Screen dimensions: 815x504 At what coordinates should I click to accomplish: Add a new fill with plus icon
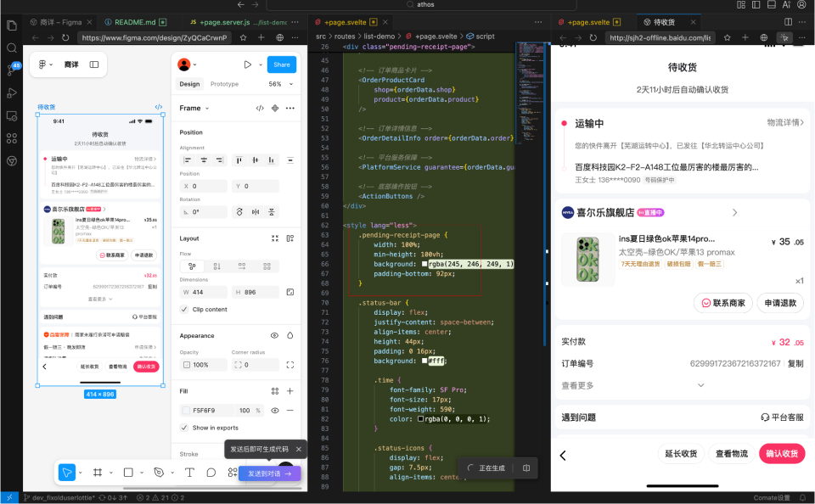click(290, 391)
